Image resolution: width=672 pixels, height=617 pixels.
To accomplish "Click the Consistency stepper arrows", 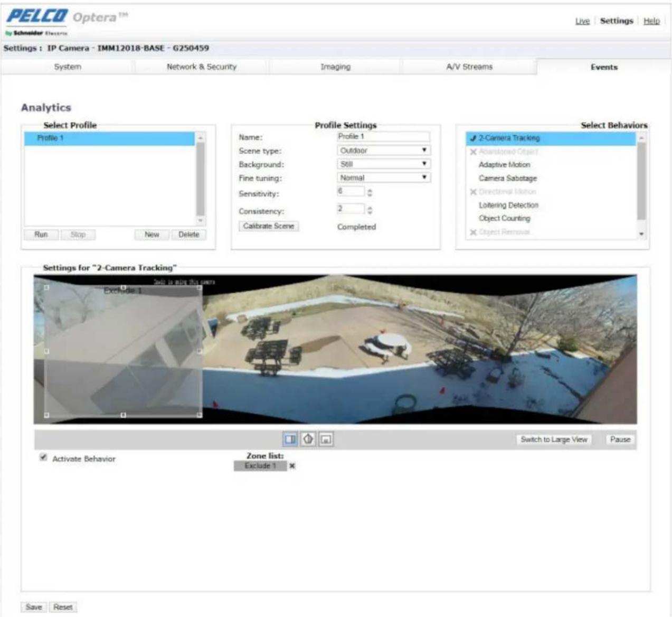I will pyautogui.click(x=370, y=210).
